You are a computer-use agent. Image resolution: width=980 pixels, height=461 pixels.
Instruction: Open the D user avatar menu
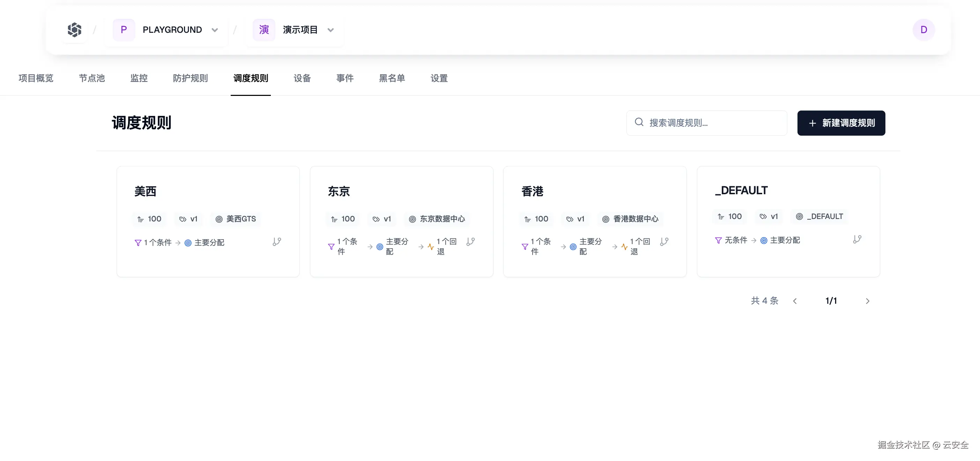[x=923, y=30]
